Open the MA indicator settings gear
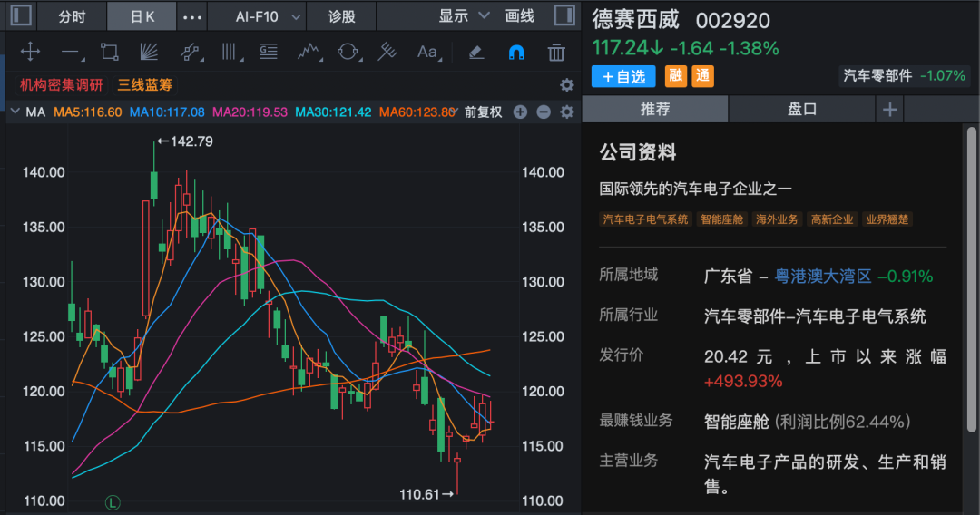The width and height of the screenshot is (980, 515). pos(567,112)
